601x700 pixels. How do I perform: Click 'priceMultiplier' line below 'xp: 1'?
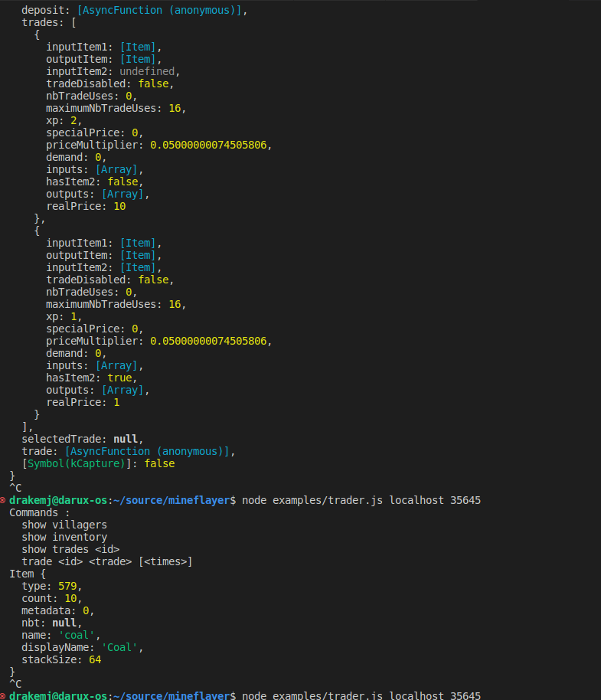pos(158,341)
